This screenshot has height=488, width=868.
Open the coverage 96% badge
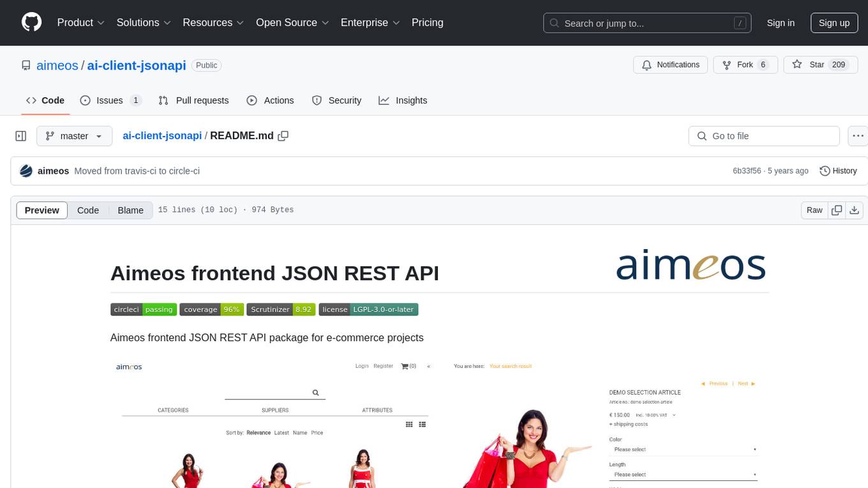(x=212, y=309)
